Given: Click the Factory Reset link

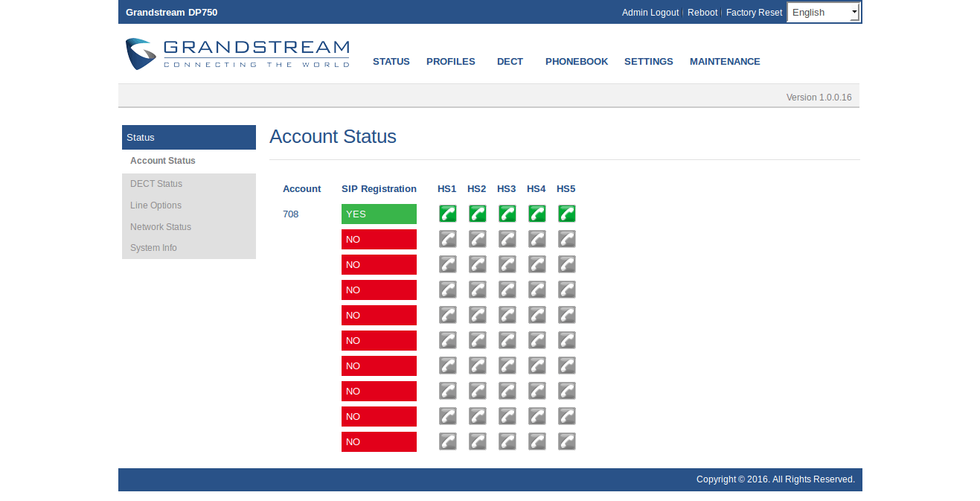Looking at the screenshot, I should pos(754,13).
